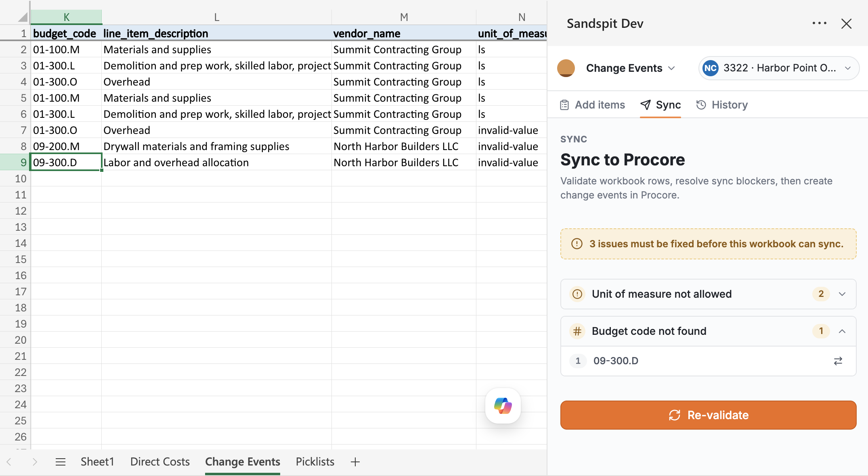The image size is (868, 476).
Task: Select the Change Events sheet tab
Action: click(243, 462)
